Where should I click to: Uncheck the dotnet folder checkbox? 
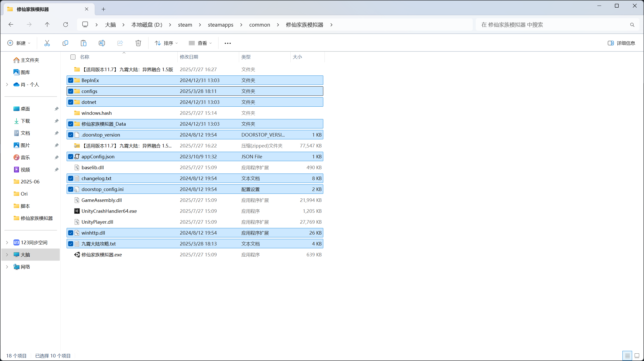(71, 102)
